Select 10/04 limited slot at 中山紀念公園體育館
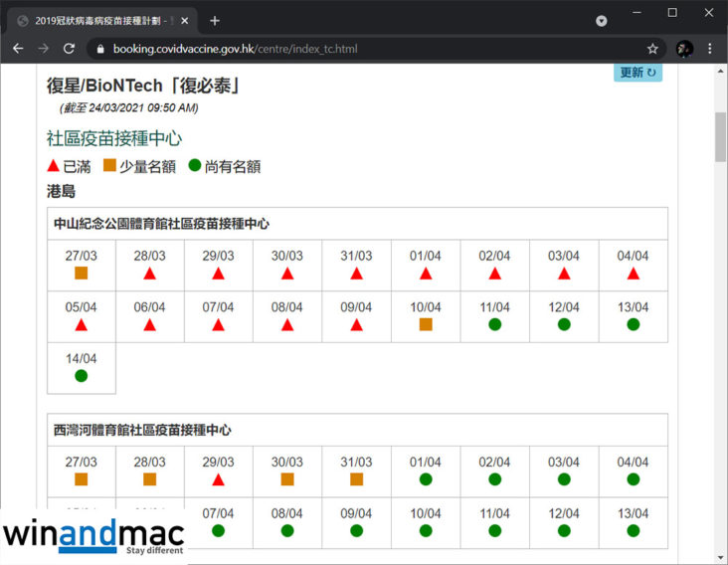 click(426, 324)
